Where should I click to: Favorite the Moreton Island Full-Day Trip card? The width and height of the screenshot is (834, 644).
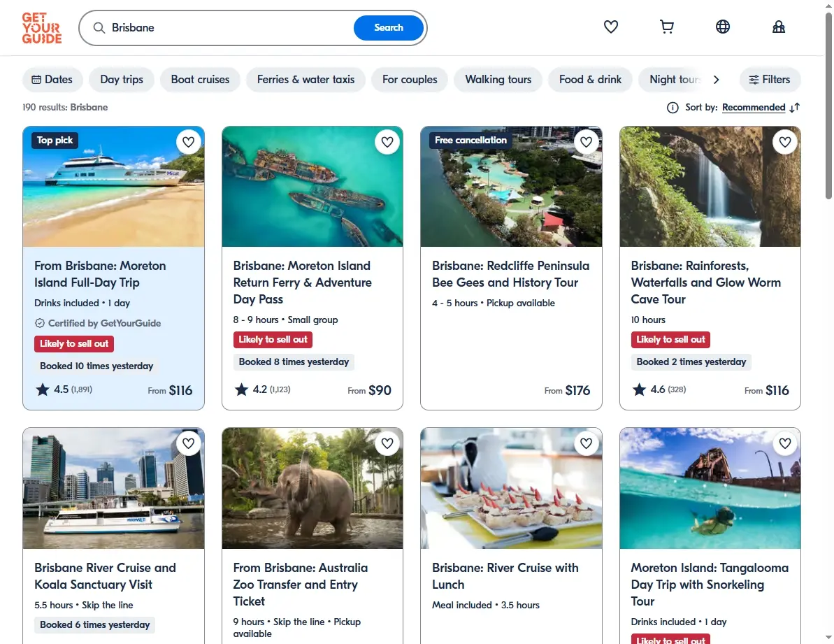point(188,142)
